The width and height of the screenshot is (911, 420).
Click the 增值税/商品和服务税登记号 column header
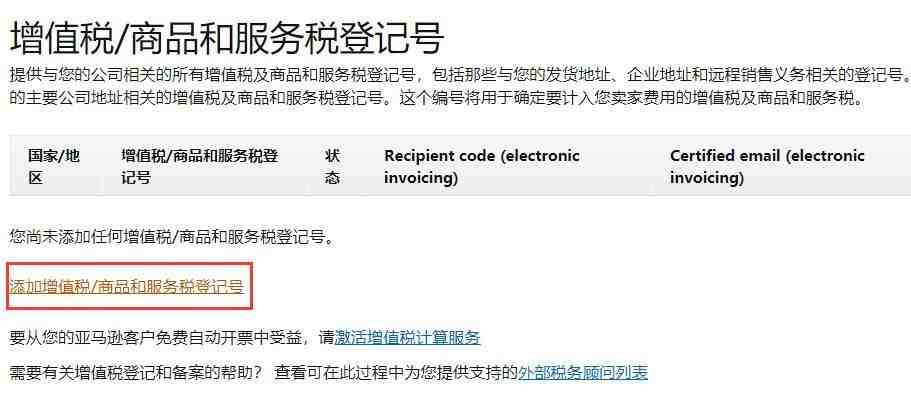pos(200,167)
